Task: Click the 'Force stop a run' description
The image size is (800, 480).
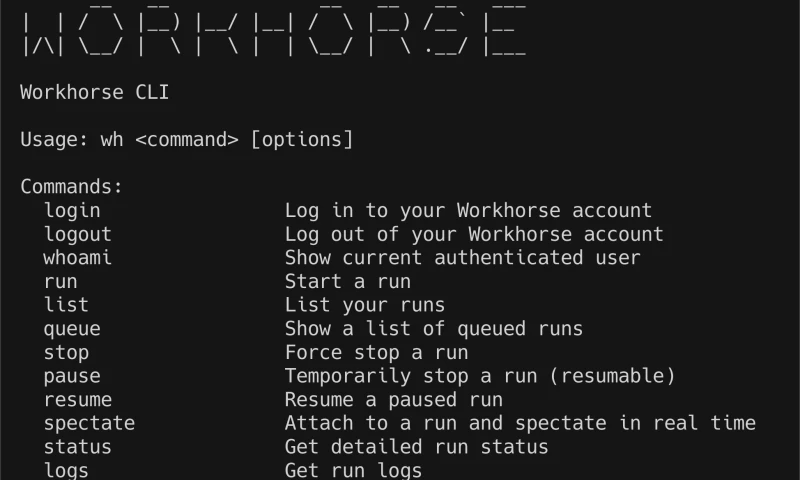Action: point(376,352)
